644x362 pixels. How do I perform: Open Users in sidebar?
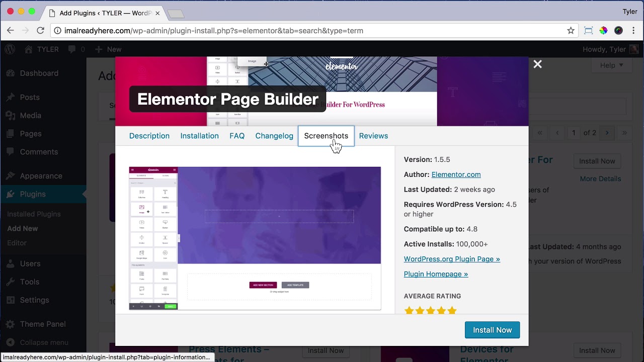pos(30,263)
